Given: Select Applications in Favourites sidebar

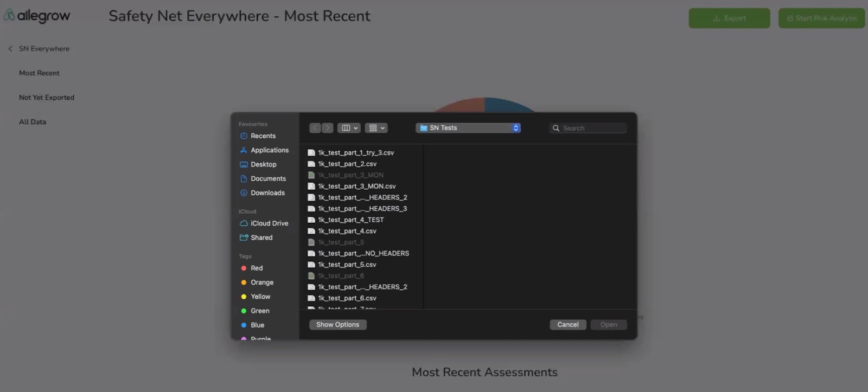Looking at the screenshot, I should pyautogui.click(x=269, y=150).
